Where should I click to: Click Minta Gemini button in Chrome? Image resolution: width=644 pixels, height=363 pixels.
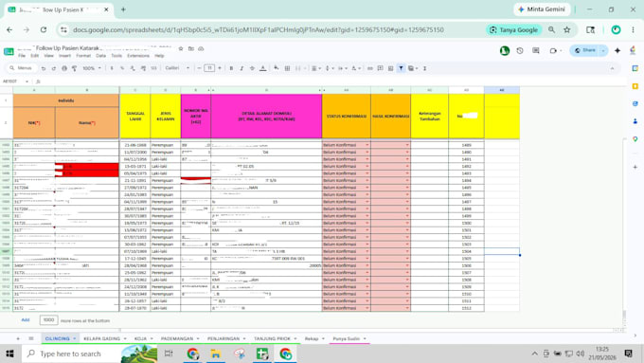click(x=542, y=9)
